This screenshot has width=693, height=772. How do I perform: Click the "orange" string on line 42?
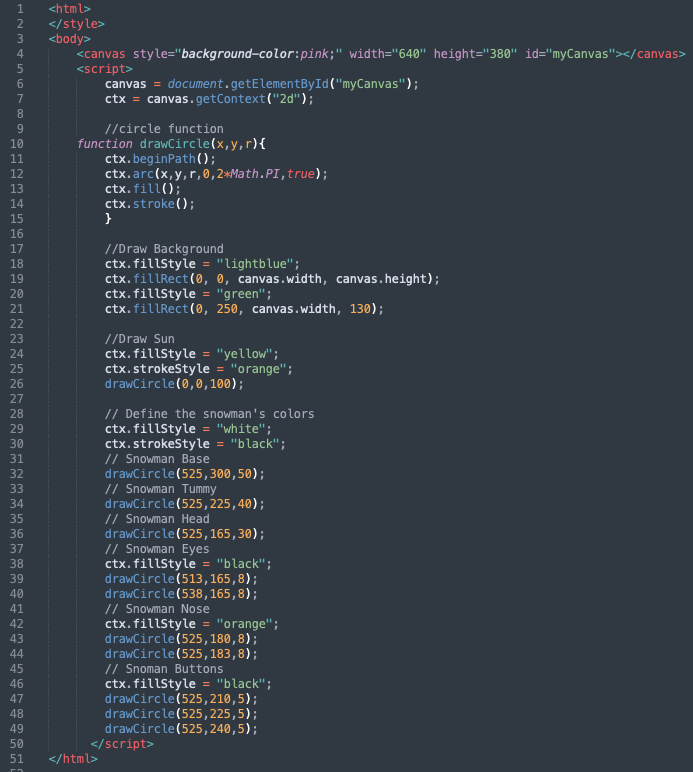[x=245, y=624]
